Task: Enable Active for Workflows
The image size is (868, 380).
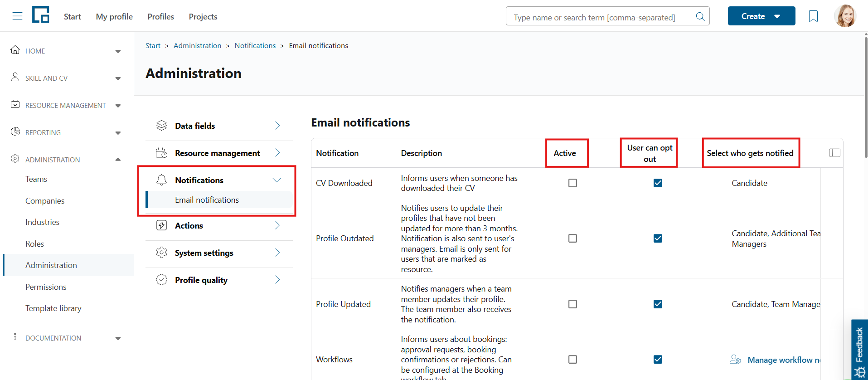Action: coord(573,360)
